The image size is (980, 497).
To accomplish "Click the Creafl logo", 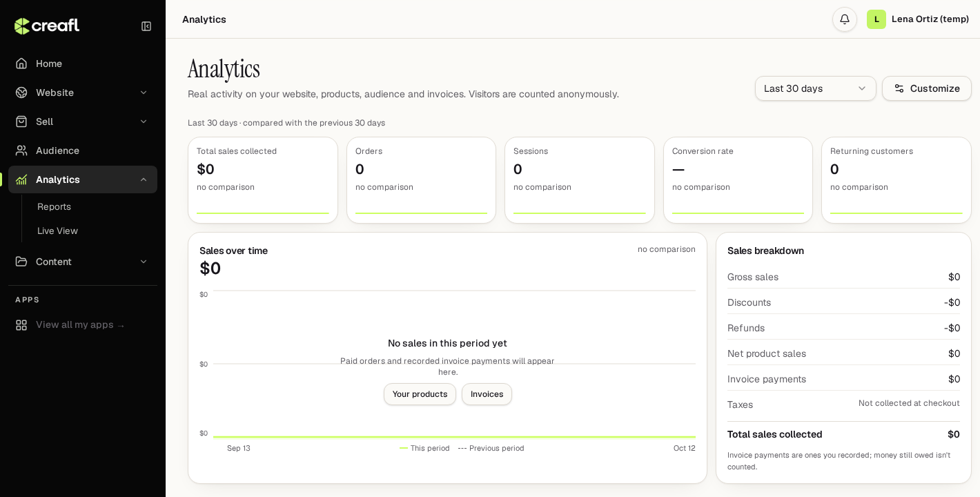I will pyautogui.click(x=47, y=26).
